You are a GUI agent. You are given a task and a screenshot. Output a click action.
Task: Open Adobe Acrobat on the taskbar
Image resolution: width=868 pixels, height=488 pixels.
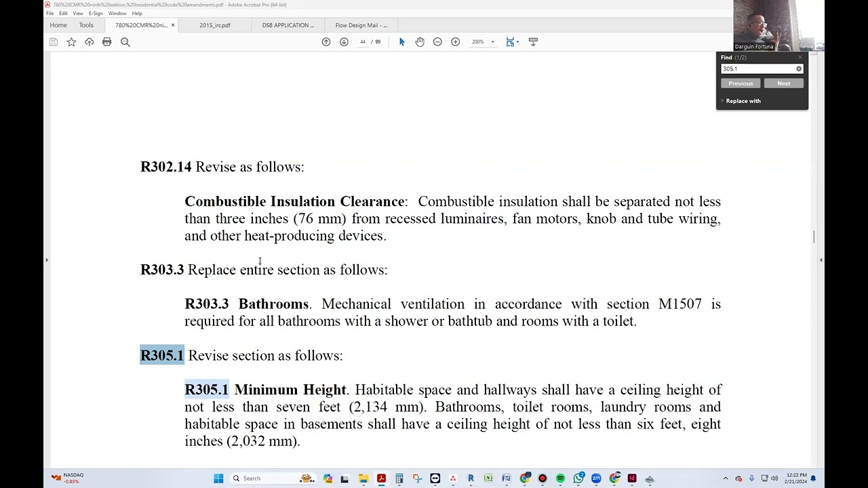point(381,479)
